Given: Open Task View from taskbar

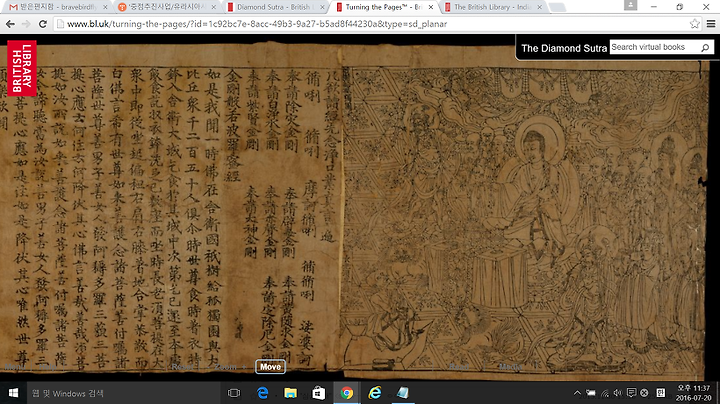Looking at the screenshot, I should [234, 393].
